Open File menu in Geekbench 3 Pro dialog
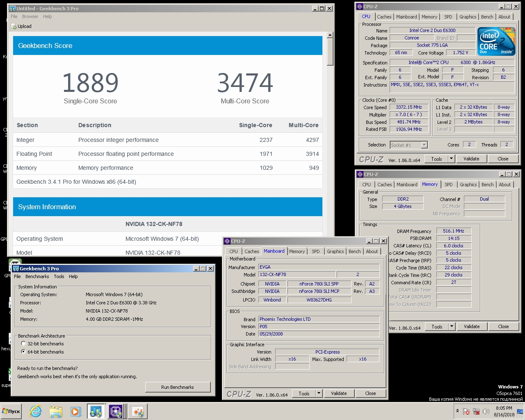 (17, 276)
